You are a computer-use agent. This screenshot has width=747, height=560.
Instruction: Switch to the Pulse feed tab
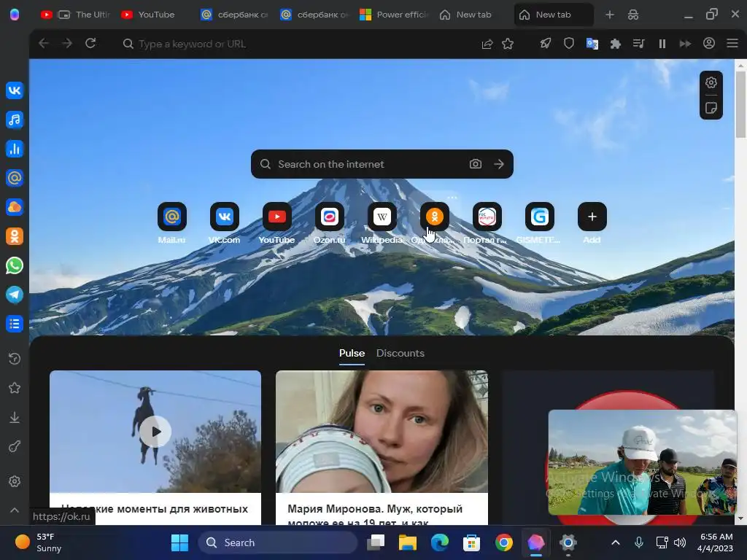[352, 354]
